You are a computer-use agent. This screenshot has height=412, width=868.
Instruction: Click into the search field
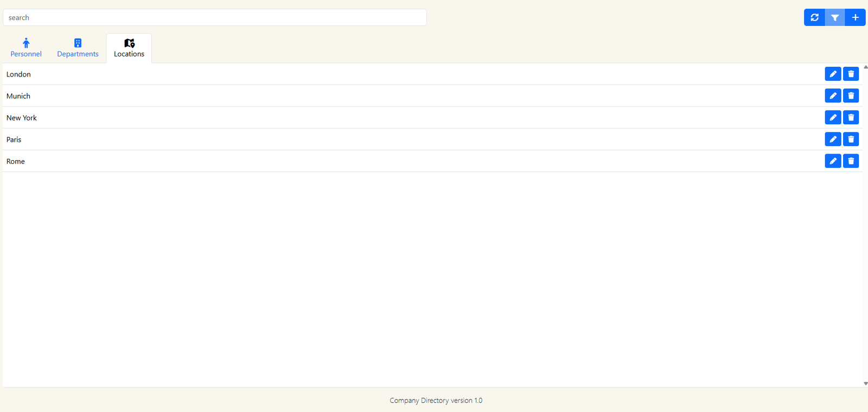click(214, 17)
